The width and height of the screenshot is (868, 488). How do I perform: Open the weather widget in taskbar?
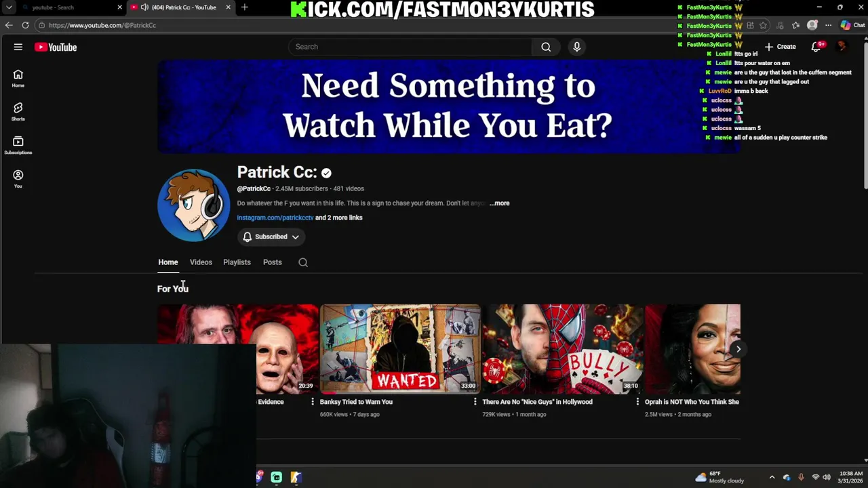[719, 477]
